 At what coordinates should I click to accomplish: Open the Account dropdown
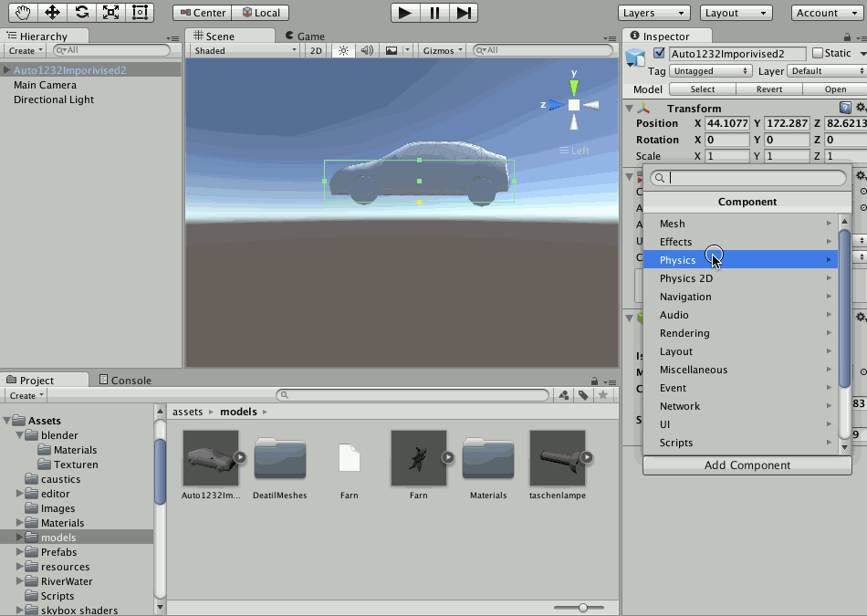pyautogui.click(x=827, y=13)
